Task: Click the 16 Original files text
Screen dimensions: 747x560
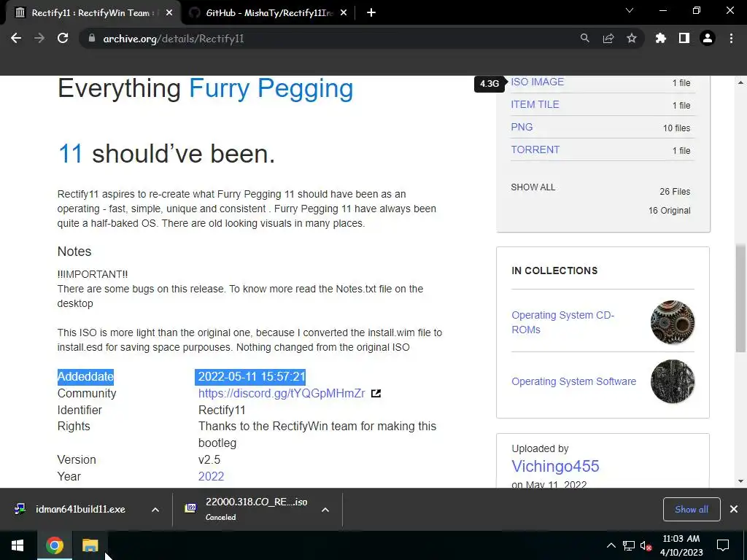Action: point(670,211)
